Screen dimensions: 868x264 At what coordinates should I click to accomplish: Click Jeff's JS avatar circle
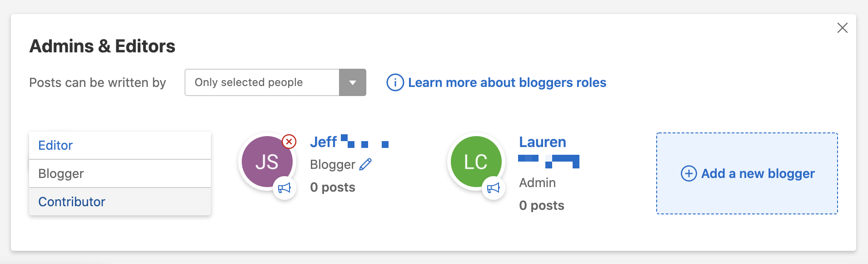267,162
